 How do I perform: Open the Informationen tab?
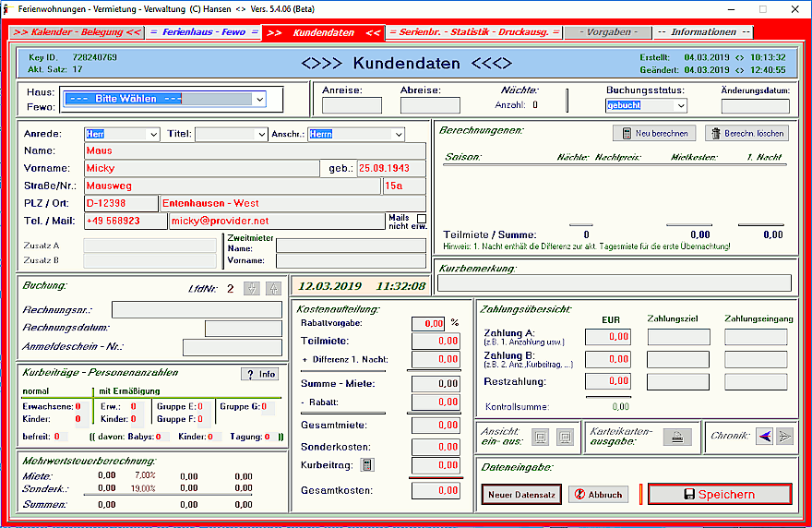703,32
